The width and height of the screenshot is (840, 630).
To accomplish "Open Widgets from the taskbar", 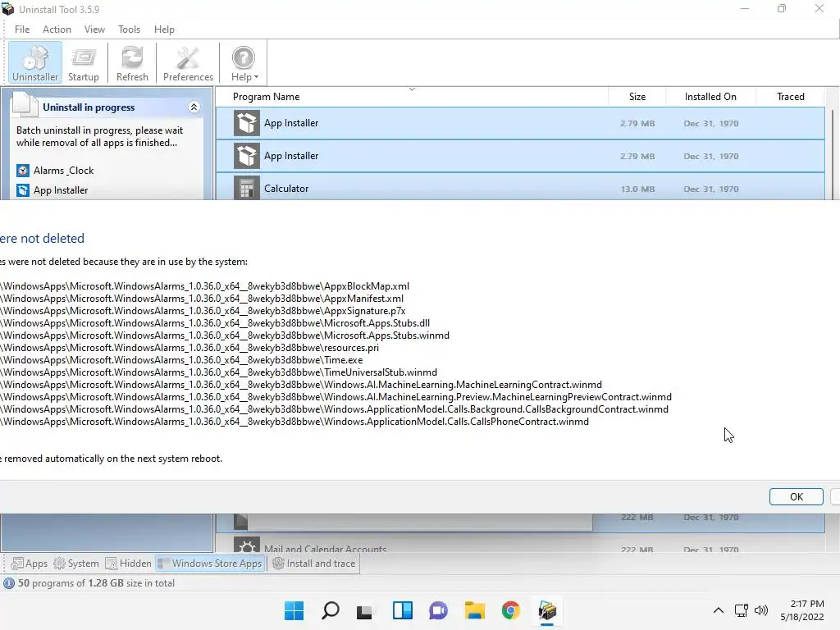I will tap(402, 610).
